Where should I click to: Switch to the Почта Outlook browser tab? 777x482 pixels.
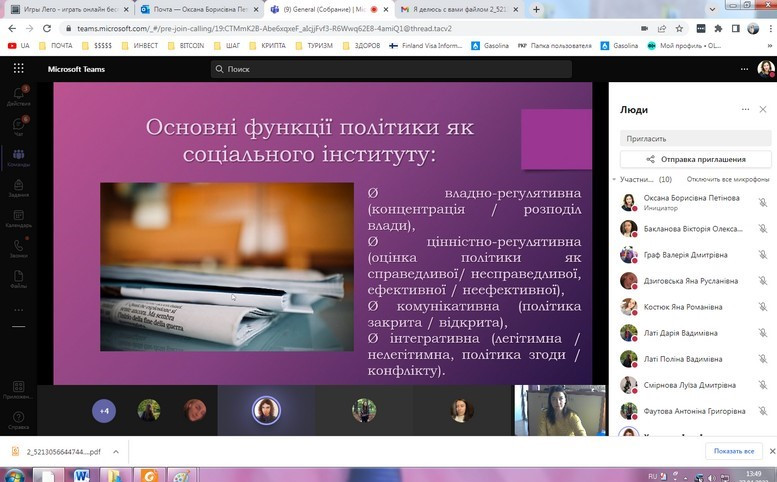[200, 9]
